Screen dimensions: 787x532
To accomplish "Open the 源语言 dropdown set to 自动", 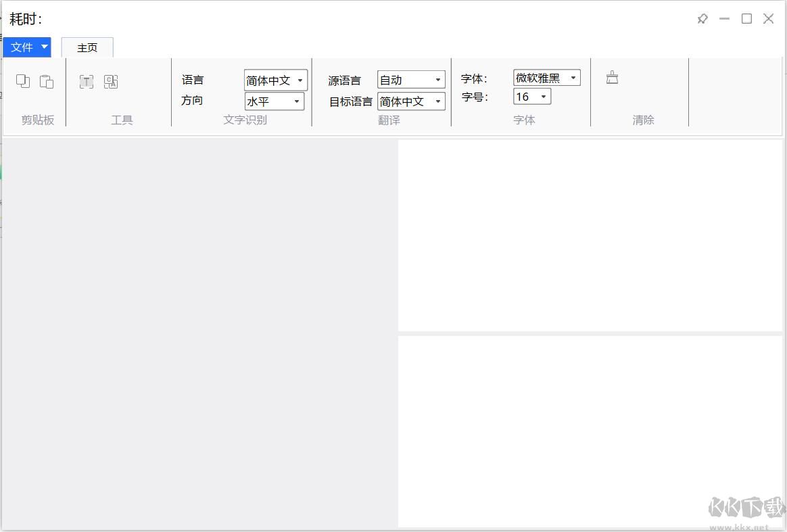I will (x=437, y=79).
